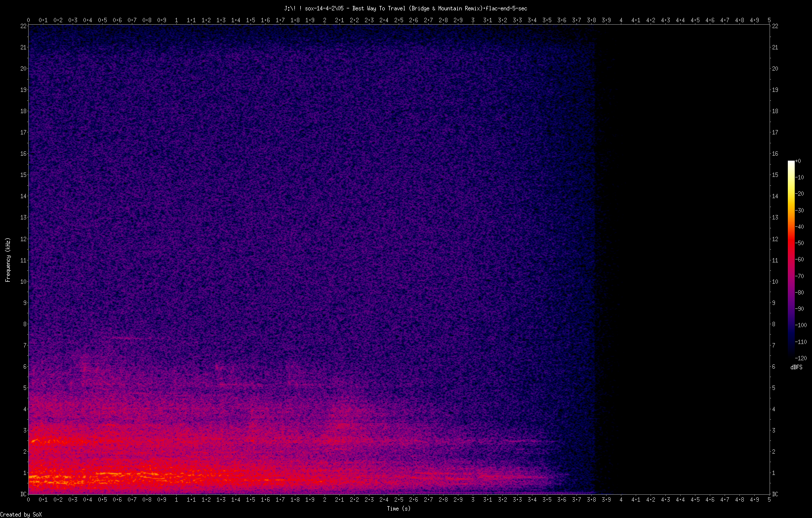Click the red harmonic band near 2.5 kHz
Image resolution: width=812 pixels, height=518 pixels.
(74, 442)
